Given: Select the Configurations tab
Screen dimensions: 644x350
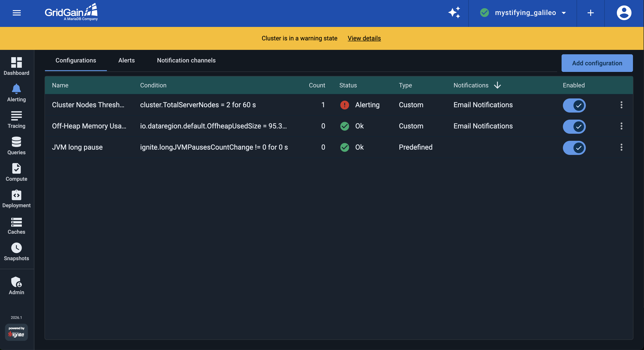Looking at the screenshot, I should 76,60.
